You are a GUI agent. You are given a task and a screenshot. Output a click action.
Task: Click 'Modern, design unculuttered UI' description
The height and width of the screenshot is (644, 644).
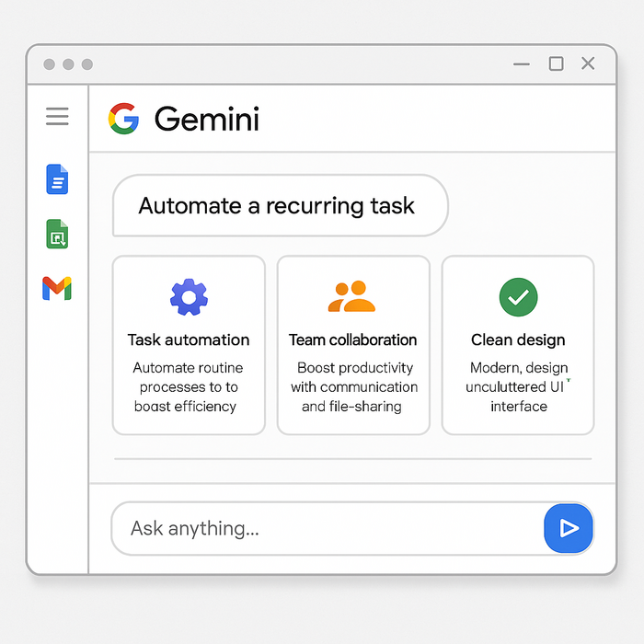(519, 387)
